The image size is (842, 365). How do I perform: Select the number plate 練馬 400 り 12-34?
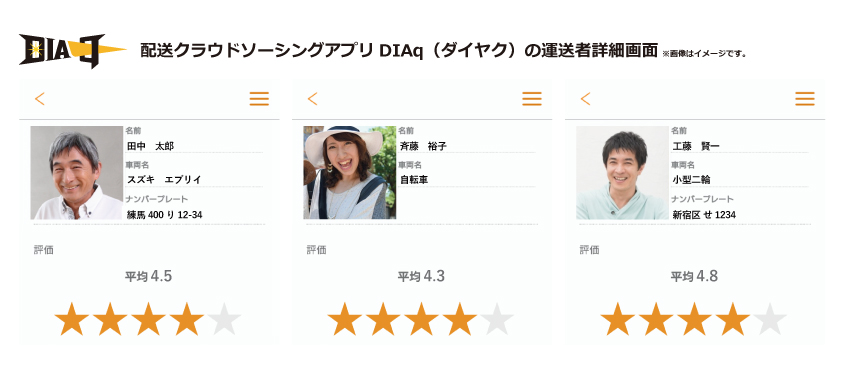(x=194, y=215)
